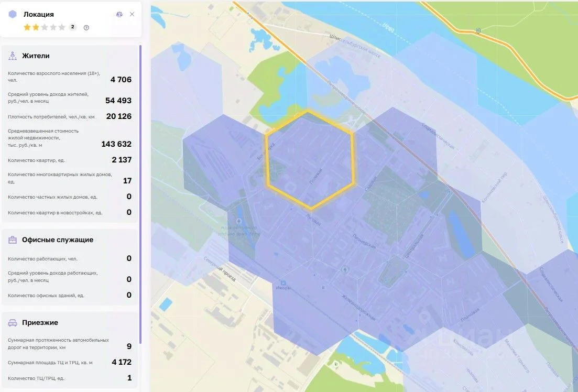Click the Полевая street label inside hexagon
This screenshot has height=392, width=578.
[316, 176]
